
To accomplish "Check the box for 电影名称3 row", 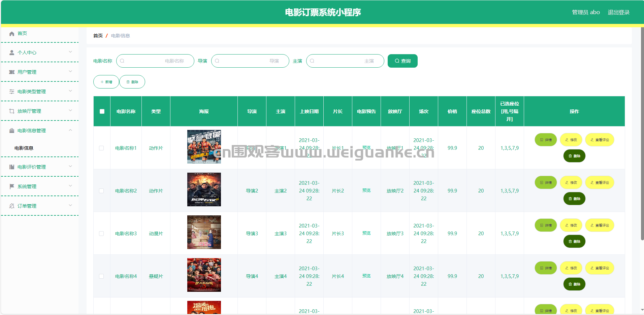I will click(x=101, y=234).
